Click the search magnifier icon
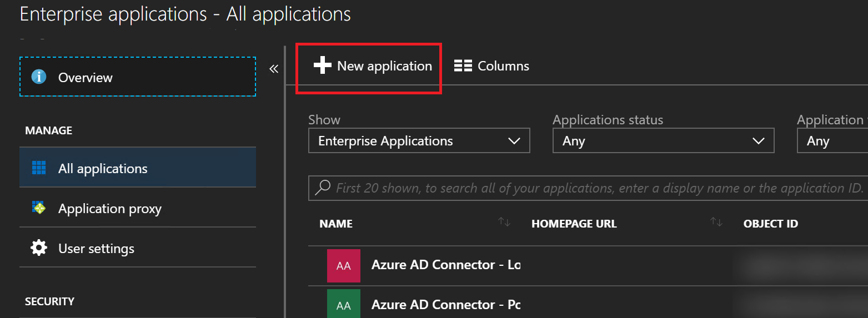Image resolution: width=868 pixels, height=318 pixels. [323, 188]
